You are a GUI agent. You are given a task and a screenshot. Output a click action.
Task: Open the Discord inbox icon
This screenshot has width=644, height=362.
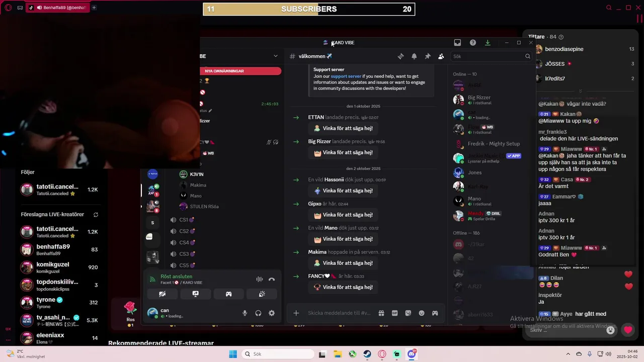pos(457,43)
